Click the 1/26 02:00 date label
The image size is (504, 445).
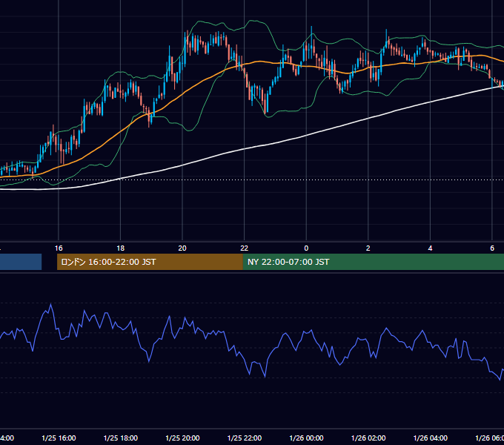(368, 438)
